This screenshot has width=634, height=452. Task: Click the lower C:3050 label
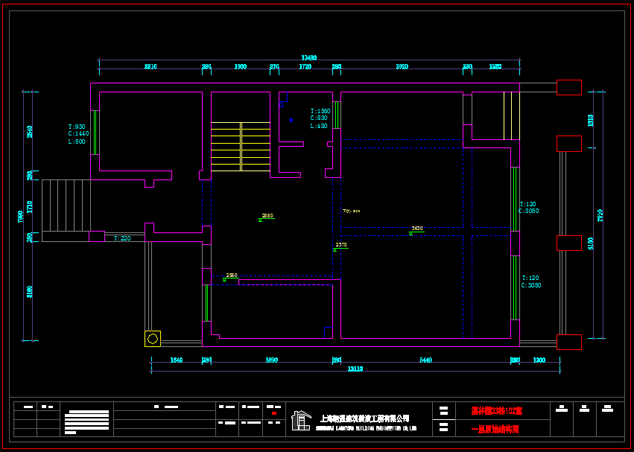tap(531, 285)
